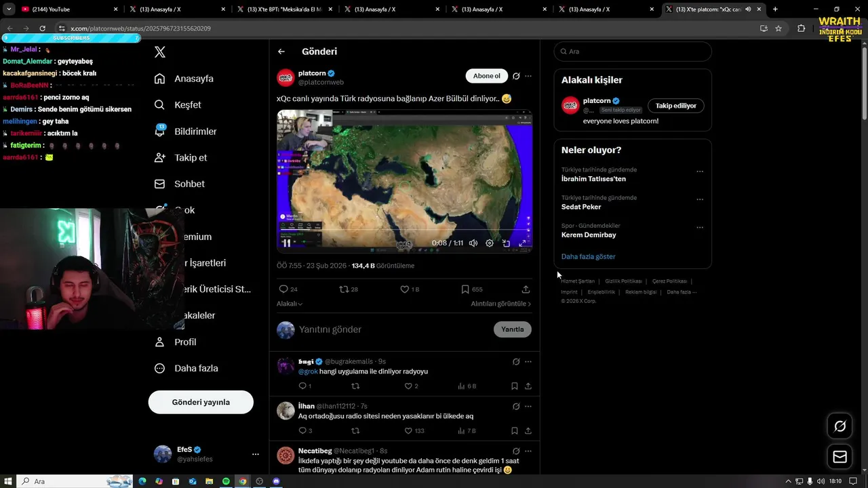Open Profil in sidebar
868x488 pixels.
tap(175, 342)
